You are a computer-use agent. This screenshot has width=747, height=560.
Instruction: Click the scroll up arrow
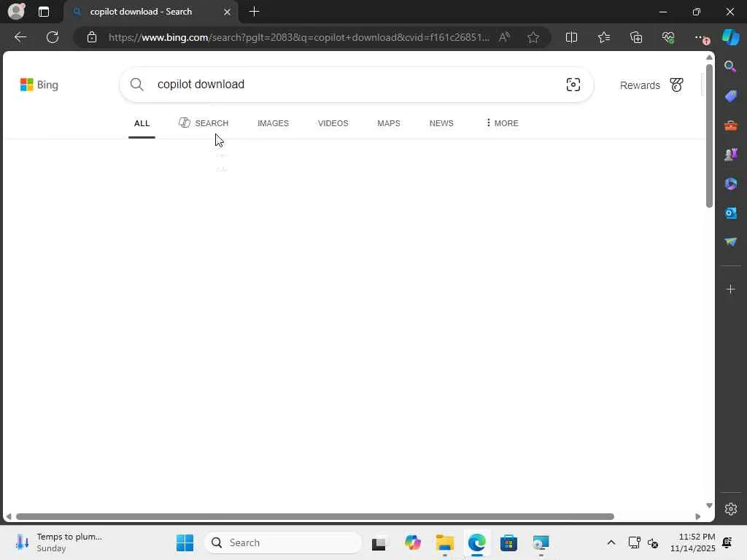[709, 58]
